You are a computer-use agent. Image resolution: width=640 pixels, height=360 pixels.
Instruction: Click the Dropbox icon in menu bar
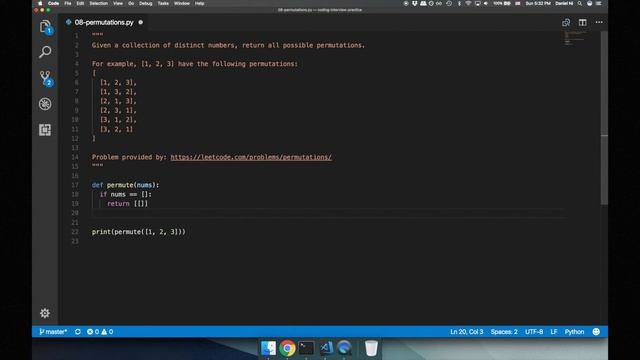pyautogui.click(x=415, y=3)
